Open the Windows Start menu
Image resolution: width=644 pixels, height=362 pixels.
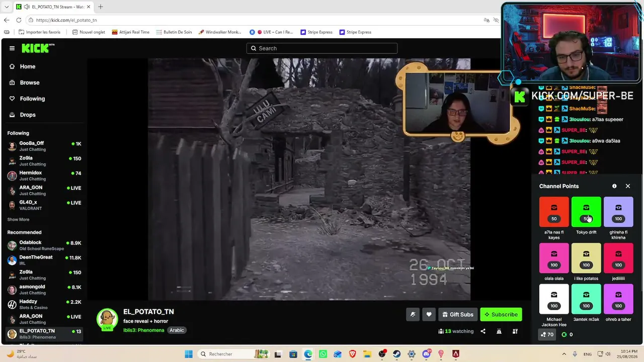coord(189,354)
